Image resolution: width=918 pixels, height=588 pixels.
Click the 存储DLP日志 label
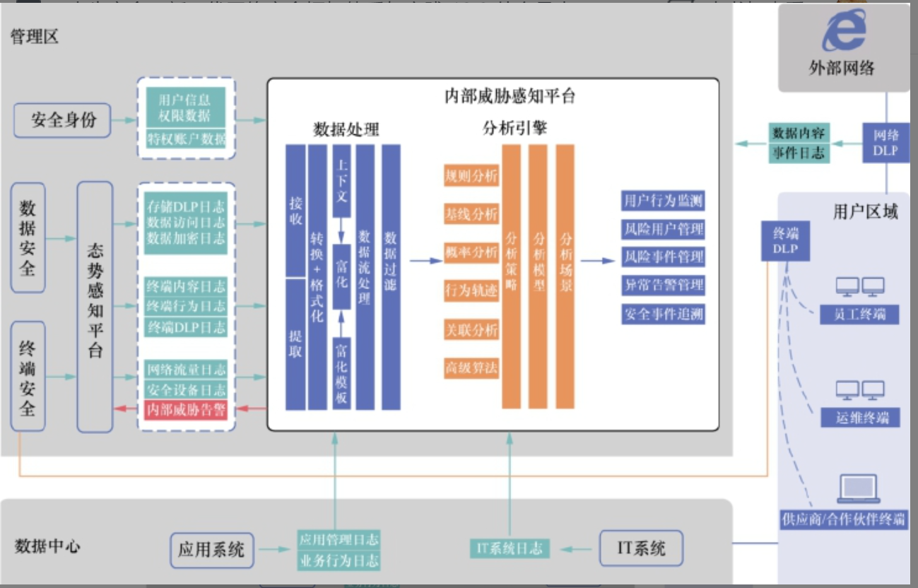(186, 207)
